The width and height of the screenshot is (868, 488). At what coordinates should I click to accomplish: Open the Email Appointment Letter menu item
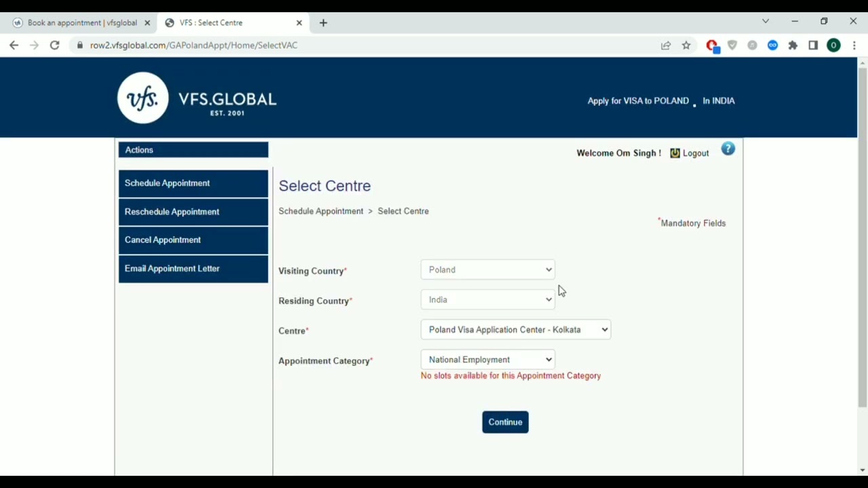193,268
